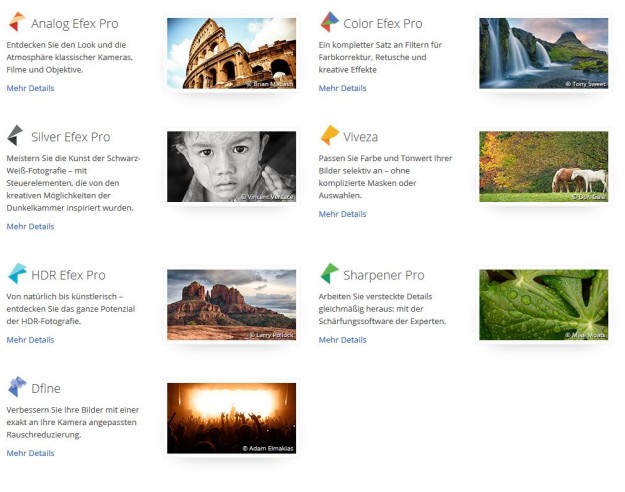The image size is (625, 492).
Task: Click Mehr Details below Dfine description
Action: pyautogui.click(x=30, y=453)
